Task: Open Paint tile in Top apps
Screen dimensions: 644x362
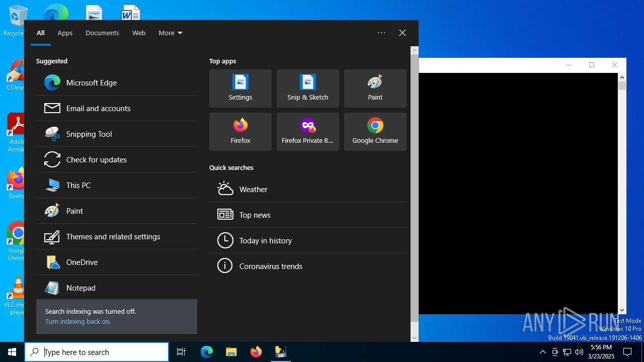Action: click(x=375, y=88)
